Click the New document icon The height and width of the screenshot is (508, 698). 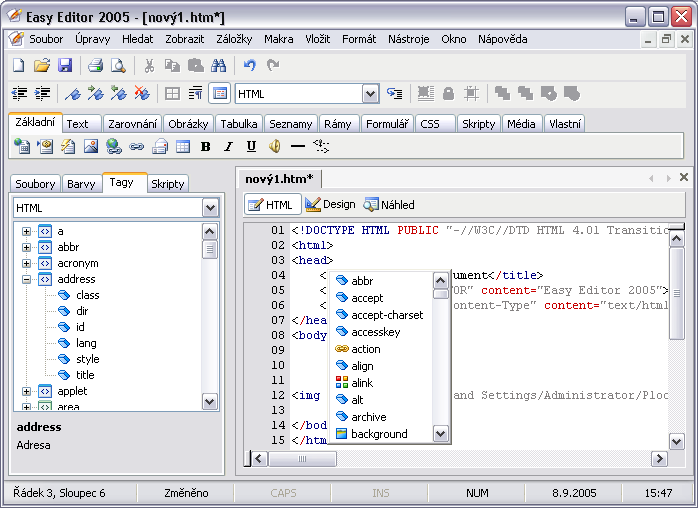click(19, 66)
